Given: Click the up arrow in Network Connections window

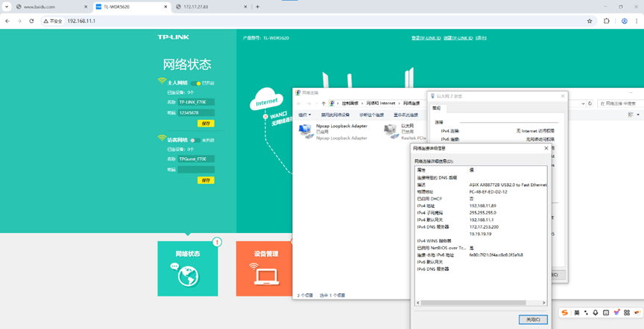Looking at the screenshot, I should tap(323, 103).
